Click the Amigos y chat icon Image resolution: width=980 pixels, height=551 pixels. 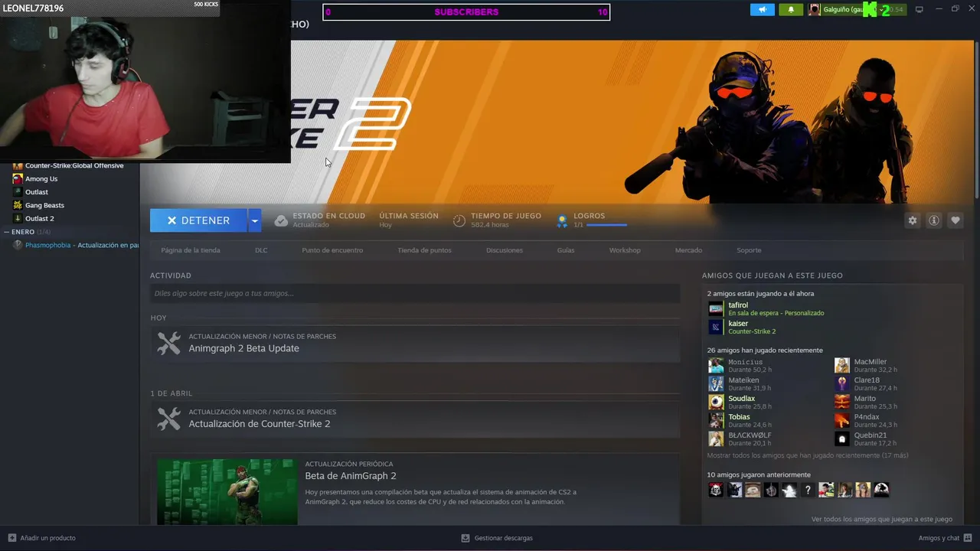[x=968, y=538]
